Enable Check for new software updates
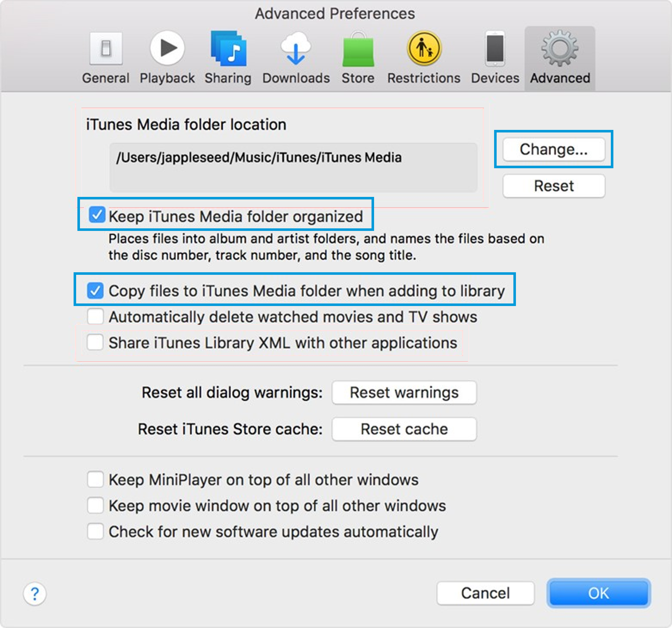The width and height of the screenshot is (672, 628). pos(95,531)
